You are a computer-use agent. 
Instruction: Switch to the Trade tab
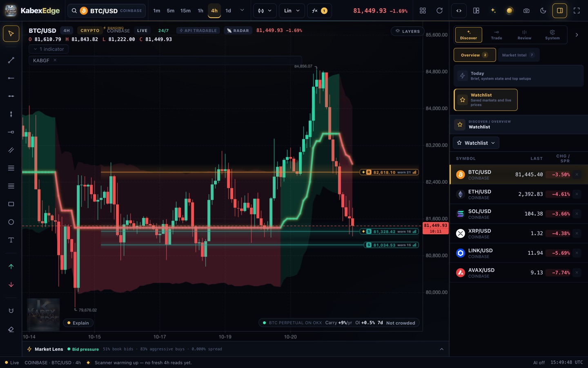click(x=497, y=35)
